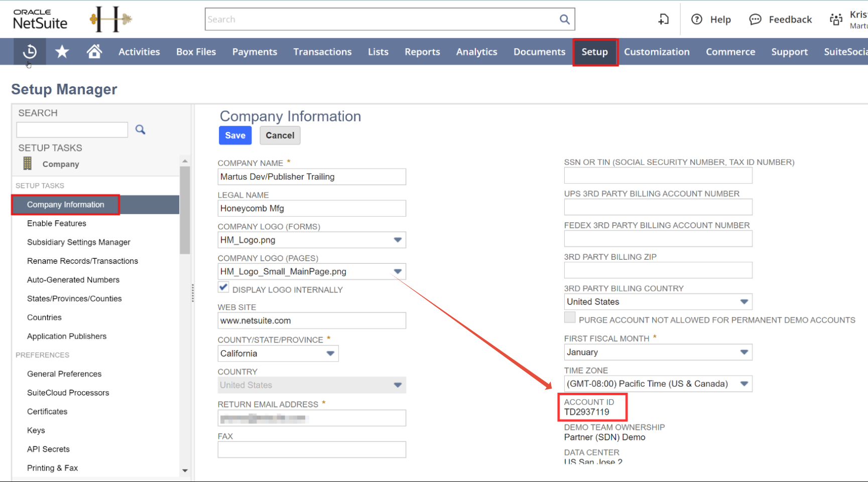Open Application Publishers

(x=67, y=336)
